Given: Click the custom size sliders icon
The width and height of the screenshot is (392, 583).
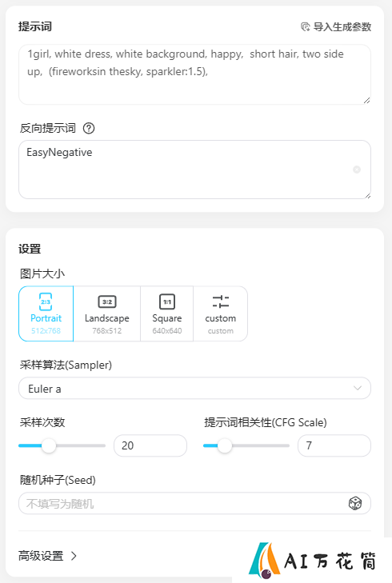Looking at the screenshot, I should 221,301.
